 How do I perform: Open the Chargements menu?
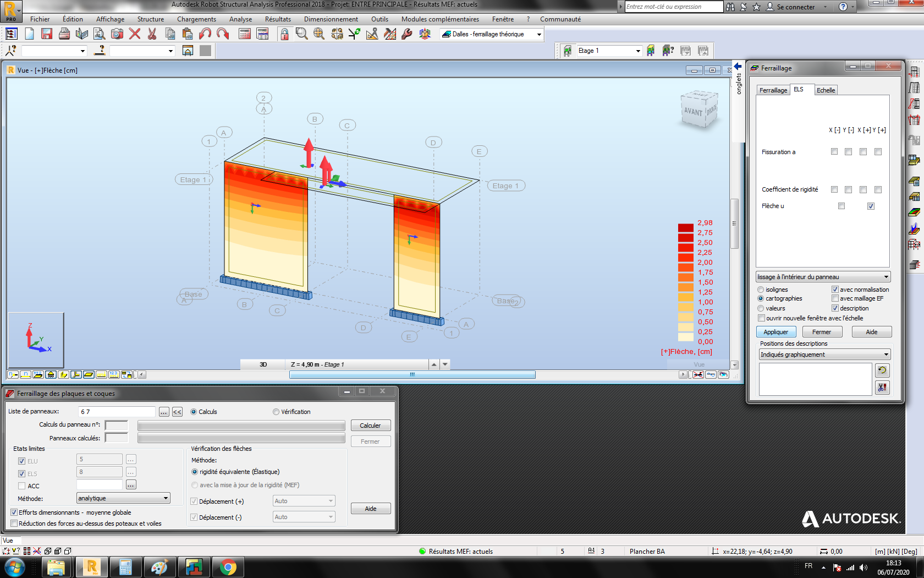[x=196, y=19]
